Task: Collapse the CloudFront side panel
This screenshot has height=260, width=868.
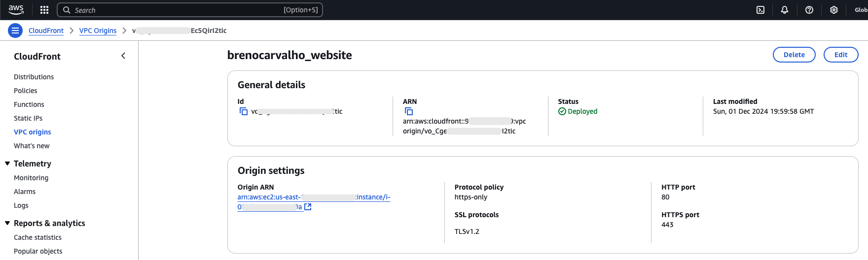Action: [x=123, y=56]
